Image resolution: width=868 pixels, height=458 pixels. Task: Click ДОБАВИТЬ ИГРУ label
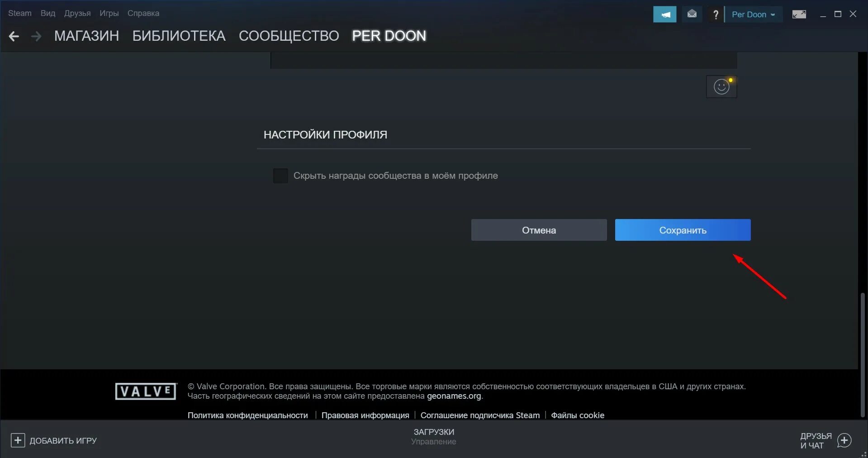(x=63, y=441)
